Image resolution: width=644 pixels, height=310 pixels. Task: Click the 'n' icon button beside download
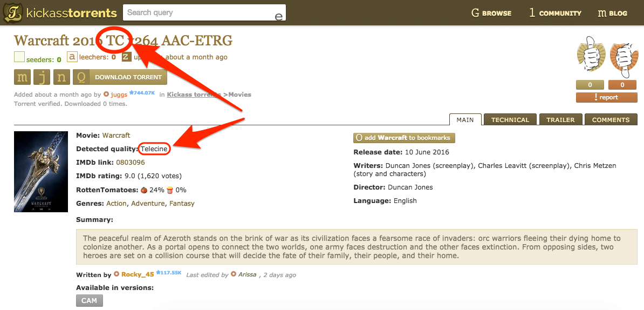point(61,77)
